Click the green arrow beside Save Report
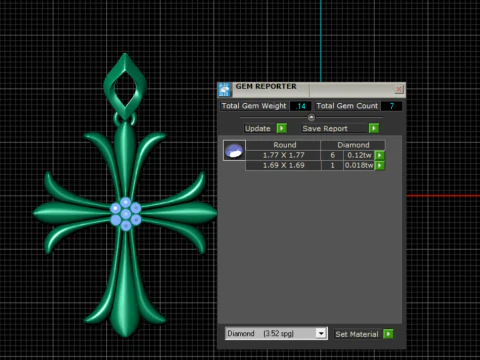Viewport: 480px width, 360px height. [374, 128]
